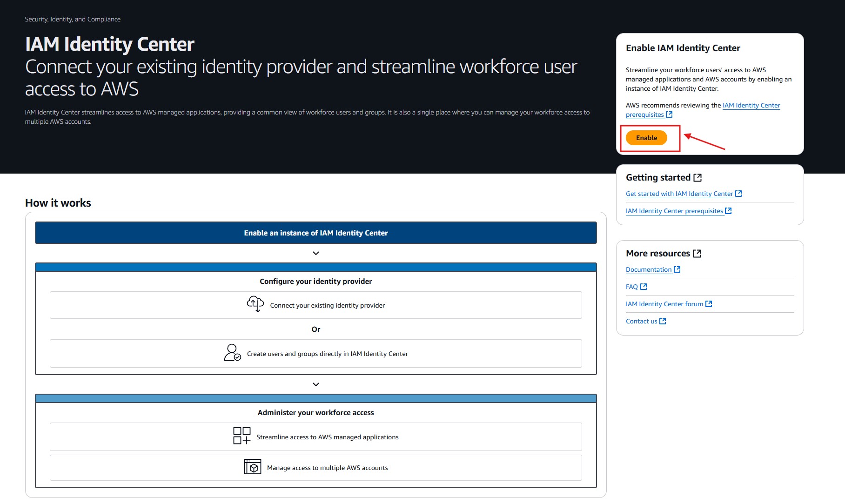Click the More resources external link icon

pyautogui.click(x=697, y=254)
